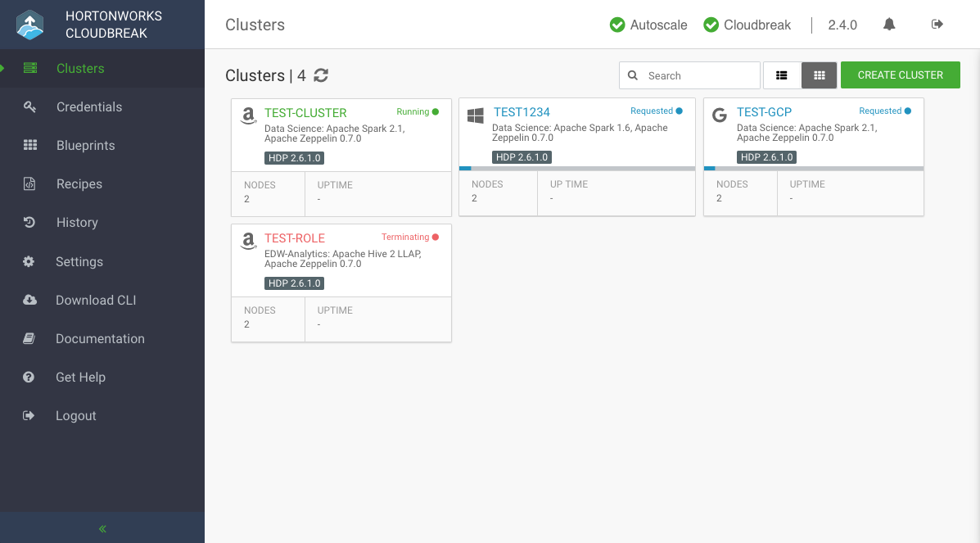Click the red Terminating status dot
The image size is (980, 543).
pos(436,237)
